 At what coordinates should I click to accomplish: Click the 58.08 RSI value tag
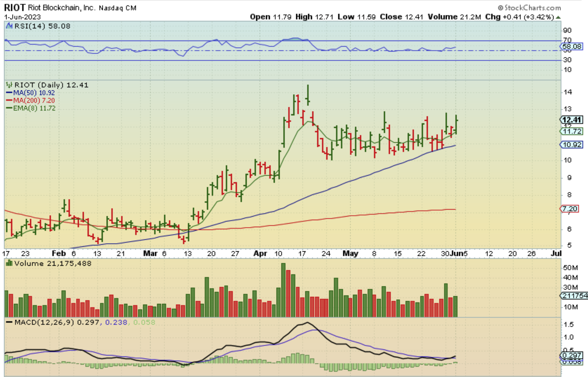pos(572,46)
